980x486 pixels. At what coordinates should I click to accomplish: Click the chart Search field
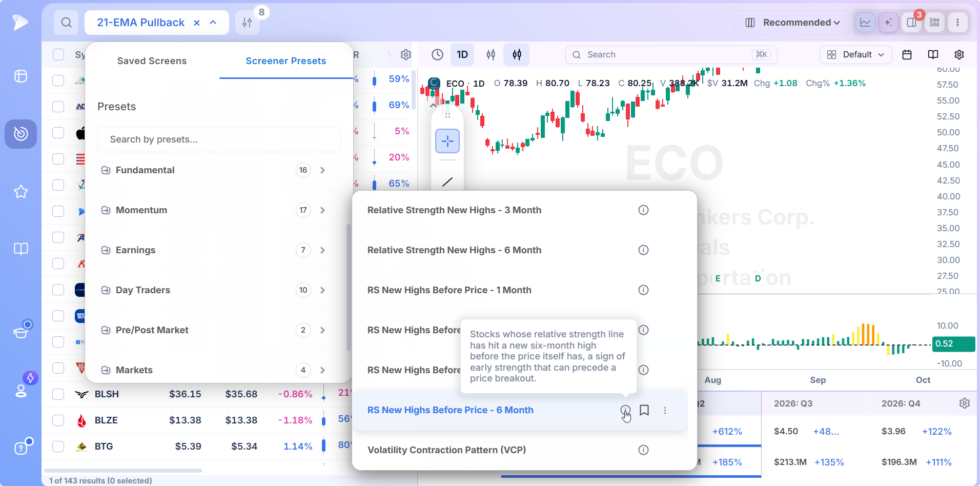671,55
